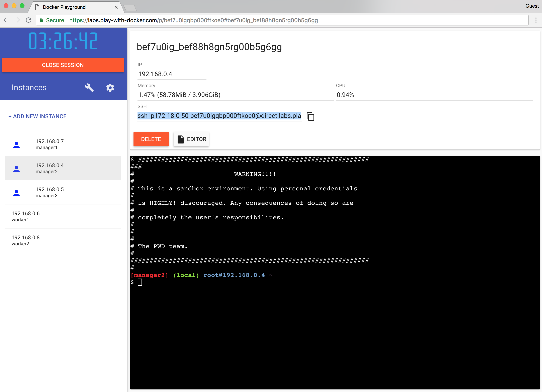Reload the page with refresh icon

click(29, 20)
